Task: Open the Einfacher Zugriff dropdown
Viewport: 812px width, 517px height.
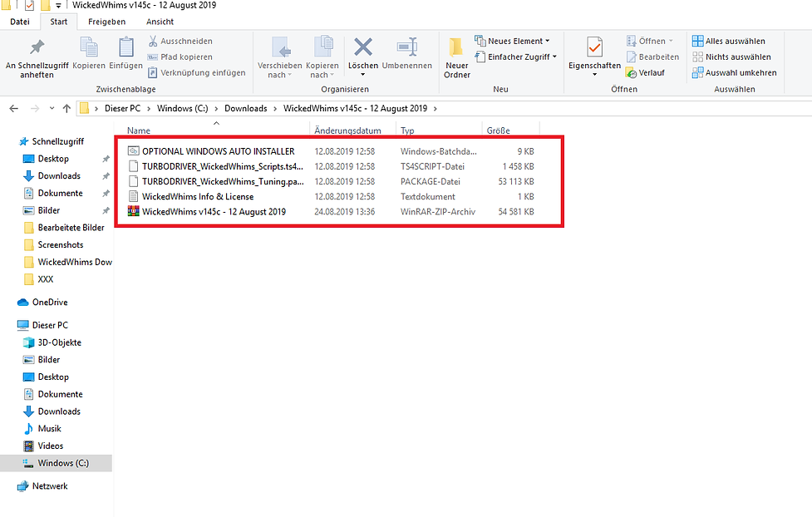Action: 516,57
